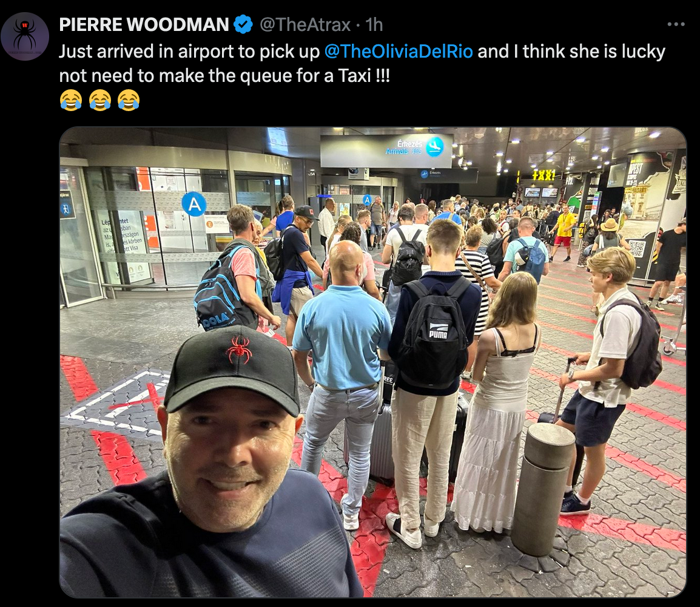Click the tweet text mentioning Taxi queue
The image size is (700, 607).
click(x=362, y=63)
